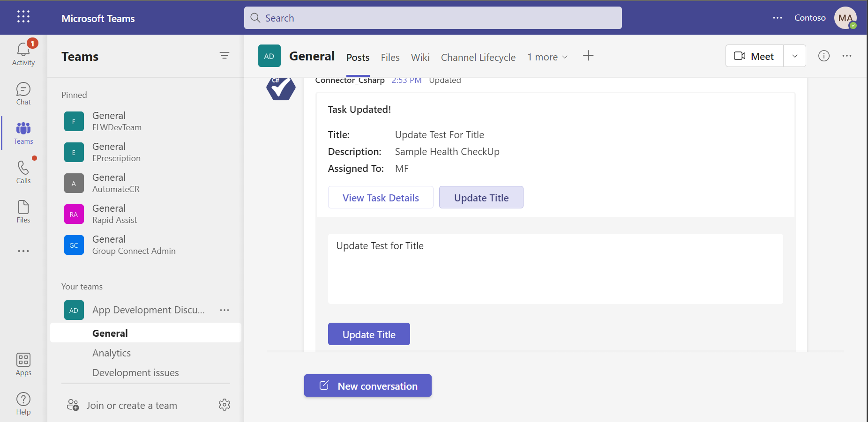Click the View Task Details button
The image size is (868, 422).
[381, 197]
